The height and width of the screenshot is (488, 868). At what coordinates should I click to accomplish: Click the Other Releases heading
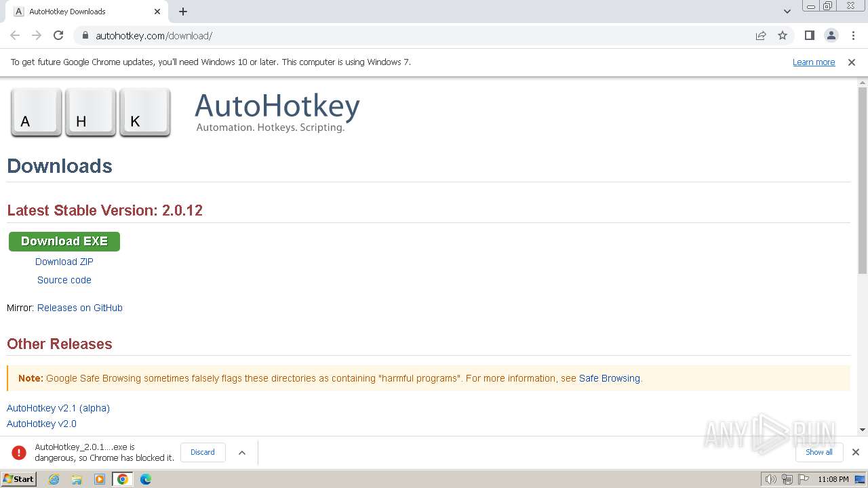60,344
